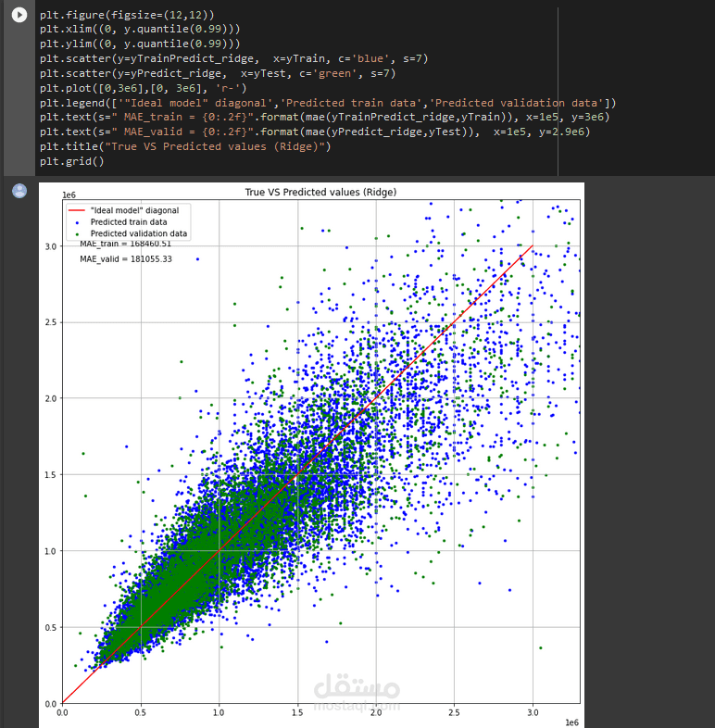The height and width of the screenshot is (728, 715).
Task: Click the x-axis tick label 1.5
Action: [x=297, y=712]
